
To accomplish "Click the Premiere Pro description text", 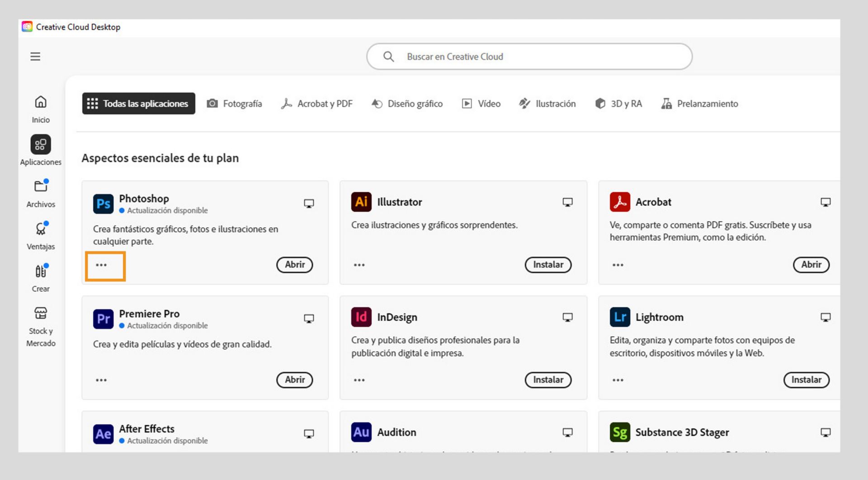I will point(183,344).
